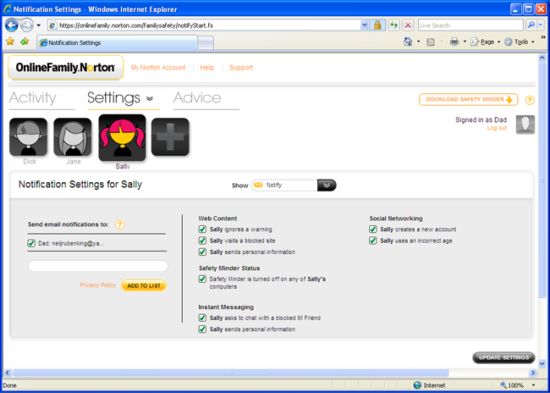The height and width of the screenshot is (393, 550).
Task: Toggle Web Content sends personal information checkbox
Action: click(x=202, y=252)
